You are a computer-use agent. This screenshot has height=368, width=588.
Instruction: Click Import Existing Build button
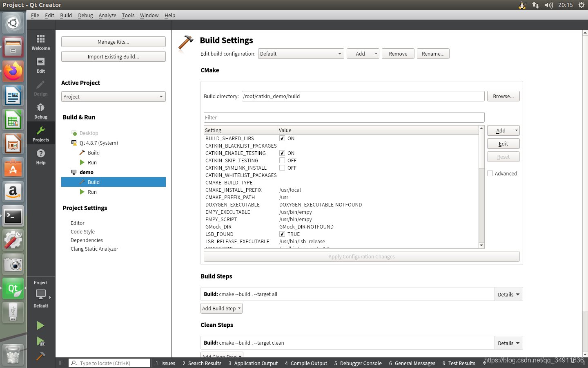[114, 56]
